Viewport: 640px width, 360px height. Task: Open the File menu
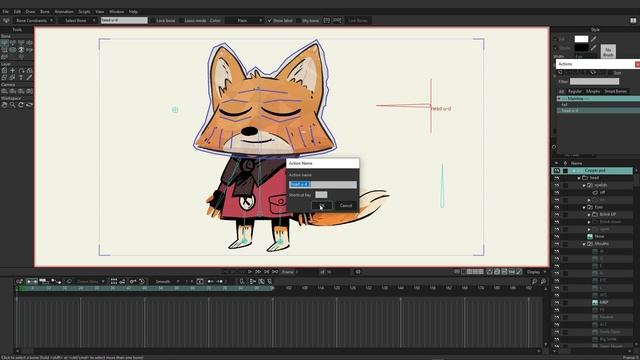pyautogui.click(x=6, y=11)
